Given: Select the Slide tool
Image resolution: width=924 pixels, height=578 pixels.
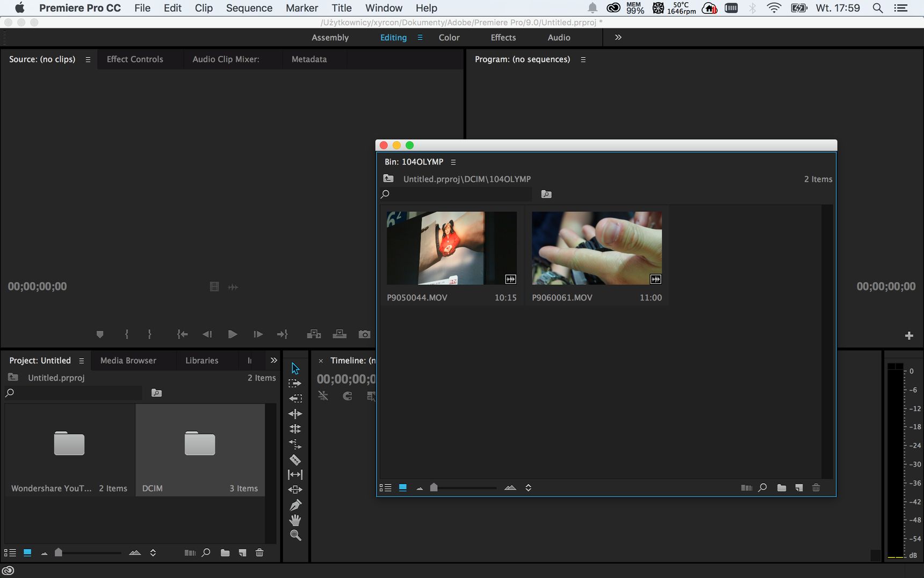Looking at the screenshot, I should pyautogui.click(x=295, y=489).
